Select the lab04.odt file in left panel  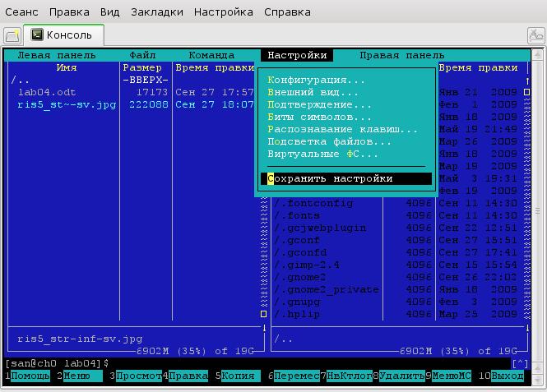(46, 93)
